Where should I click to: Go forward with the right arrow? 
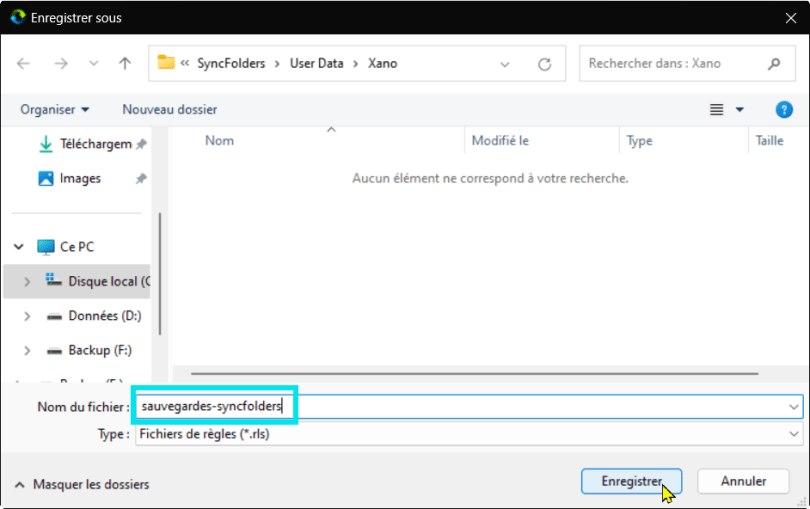pos(61,64)
